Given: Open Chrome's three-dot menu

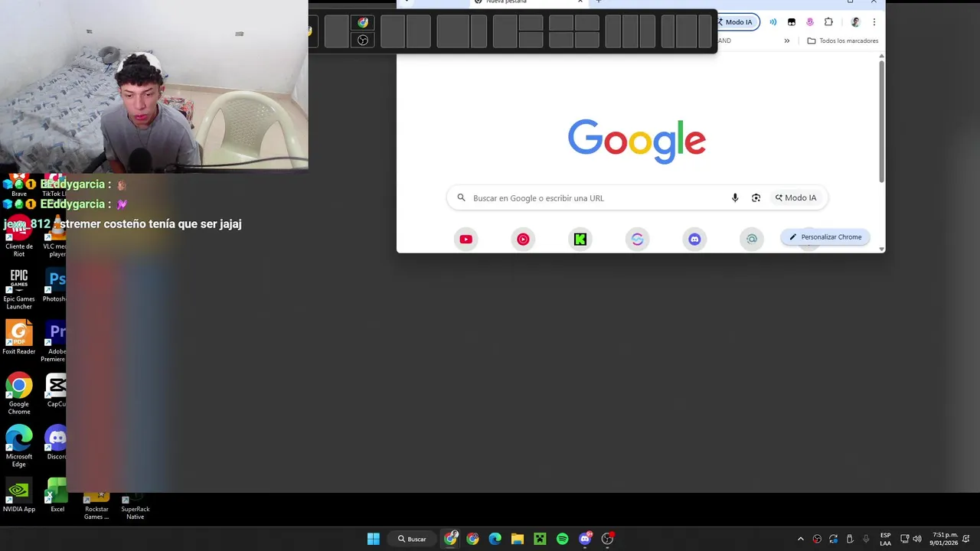Looking at the screenshot, I should [x=874, y=22].
